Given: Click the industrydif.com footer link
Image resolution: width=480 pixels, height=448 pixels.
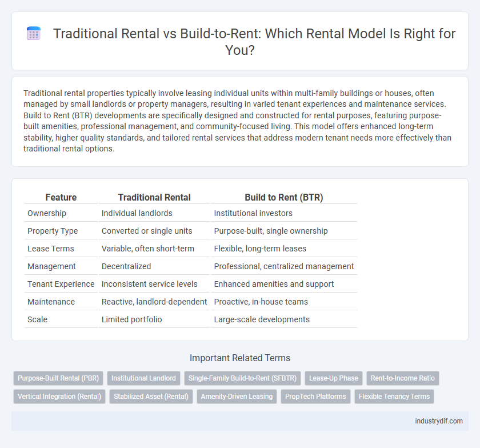Looking at the screenshot, I should coord(439,421).
